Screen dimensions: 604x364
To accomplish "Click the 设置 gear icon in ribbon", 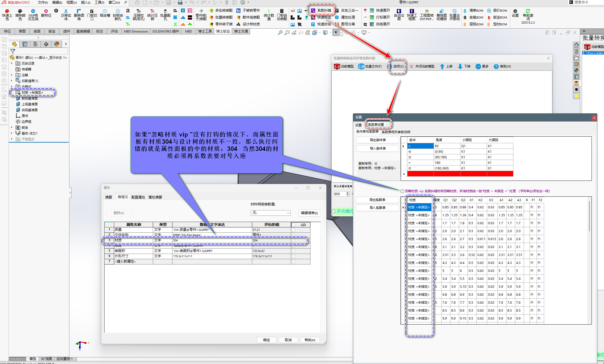I will [x=515, y=11].
